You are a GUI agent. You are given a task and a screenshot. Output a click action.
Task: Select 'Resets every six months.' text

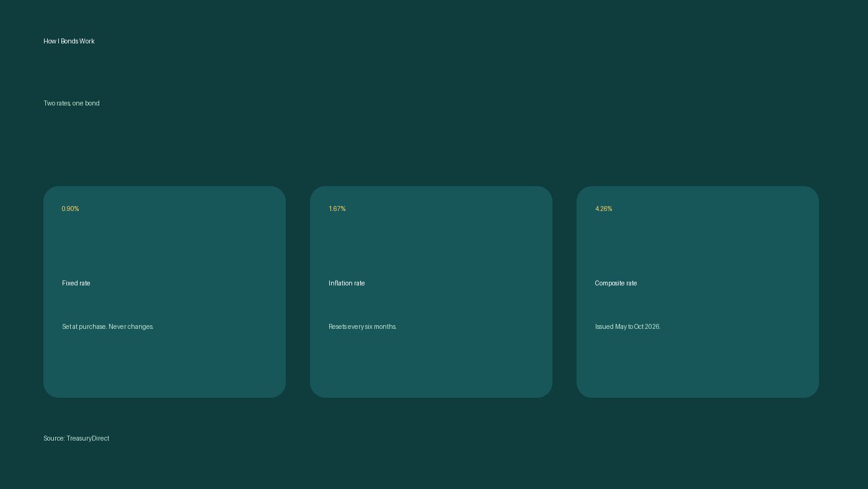coord(363,326)
